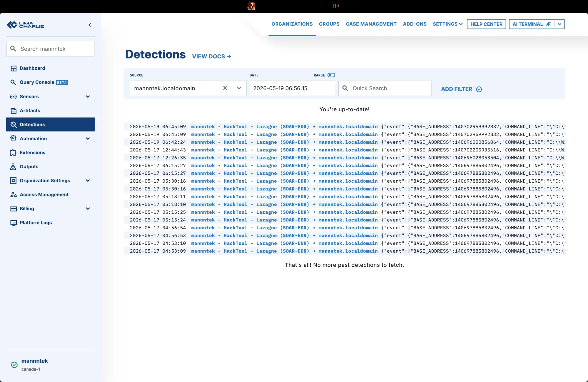Click the Platform Logs icon
Image resolution: width=588 pixels, height=382 pixels.
click(x=14, y=223)
